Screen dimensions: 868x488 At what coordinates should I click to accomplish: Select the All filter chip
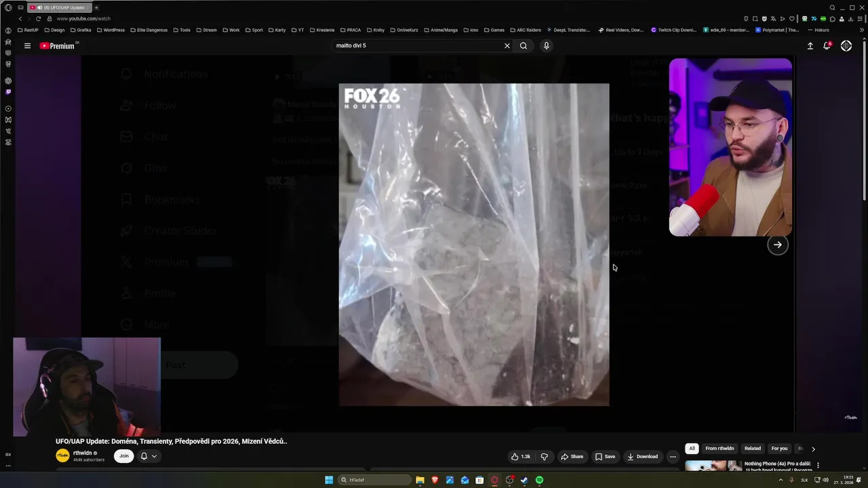pos(692,449)
